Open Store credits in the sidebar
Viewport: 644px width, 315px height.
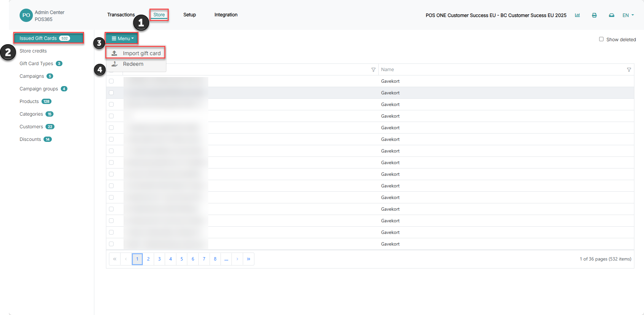(33, 51)
